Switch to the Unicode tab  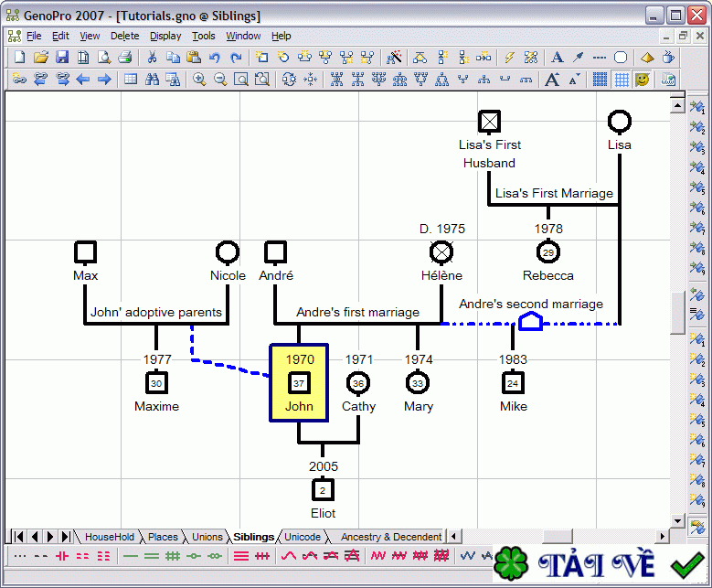coord(303,537)
